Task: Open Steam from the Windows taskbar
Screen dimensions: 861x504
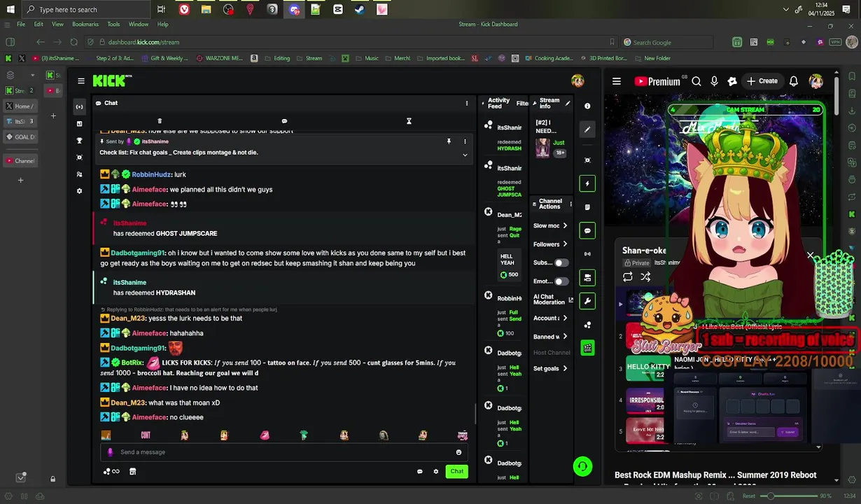Action: tap(360, 10)
